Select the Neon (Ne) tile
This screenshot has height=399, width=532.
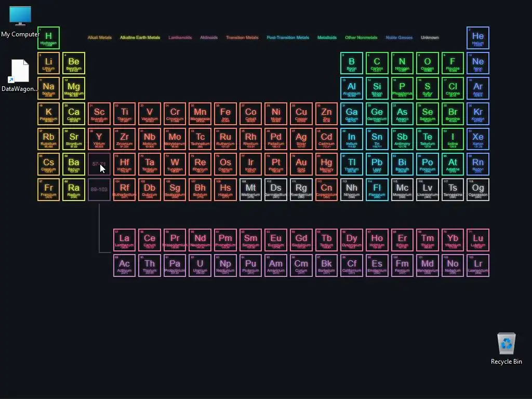point(478,63)
